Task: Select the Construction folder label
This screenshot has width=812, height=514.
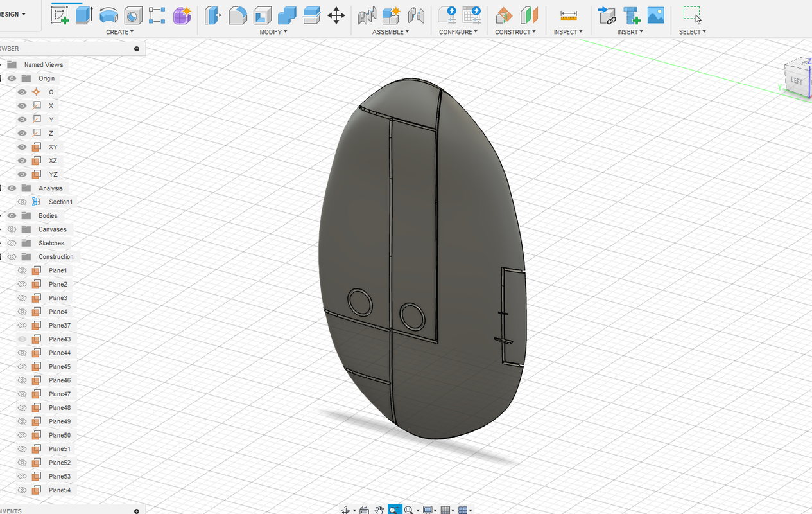Action: 56,257
